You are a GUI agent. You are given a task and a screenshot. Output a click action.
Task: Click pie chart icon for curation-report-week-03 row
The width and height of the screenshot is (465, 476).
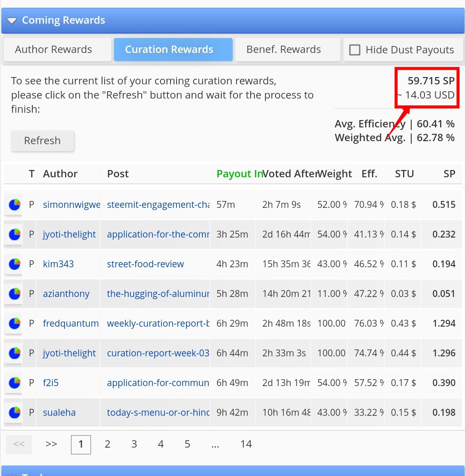pyautogui.click(x=14, y=353)
